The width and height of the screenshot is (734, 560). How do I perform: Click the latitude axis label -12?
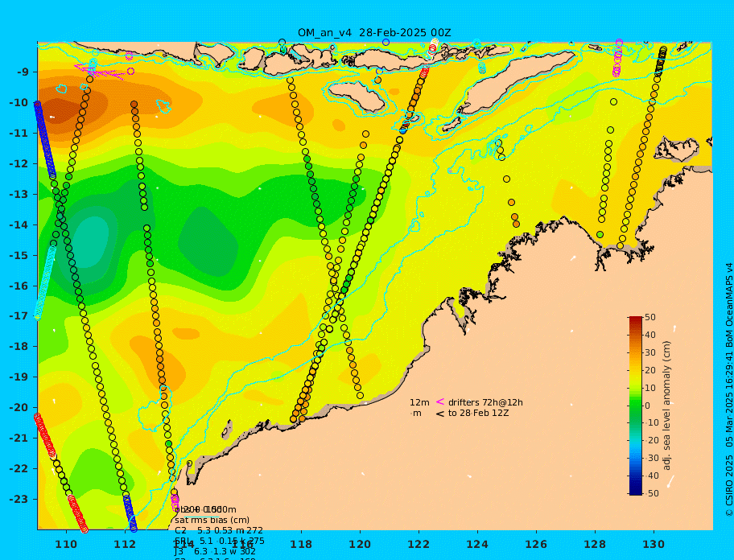pos(19,164)
